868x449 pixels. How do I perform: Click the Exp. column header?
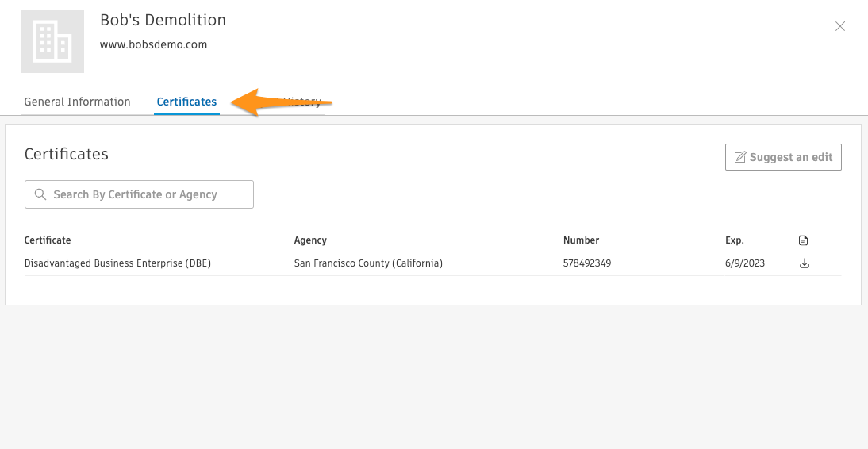pos(734,240)
